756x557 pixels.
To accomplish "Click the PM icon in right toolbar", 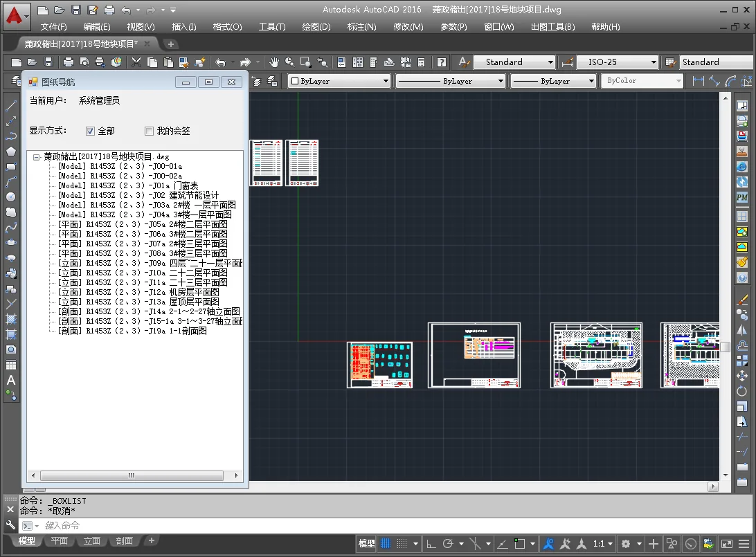I will pyautogui.click(x=742, y=197).
